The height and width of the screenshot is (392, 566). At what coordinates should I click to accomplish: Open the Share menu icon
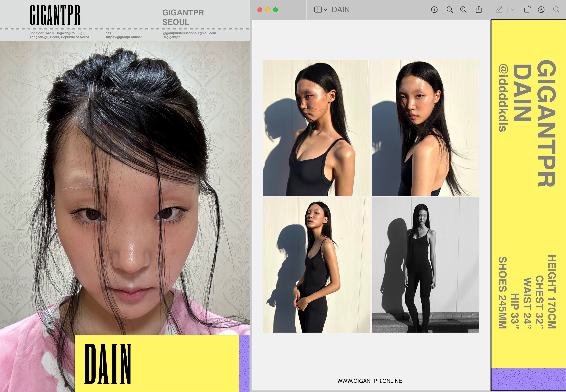coord(478,10)
